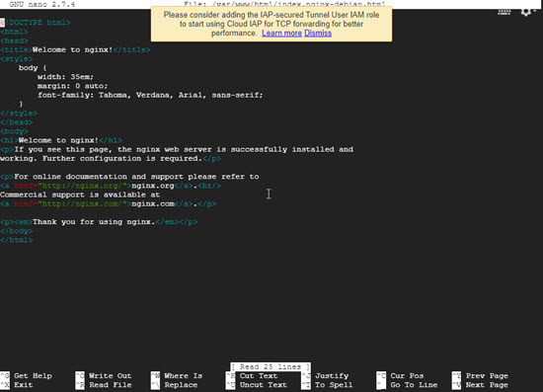
Task: Click the href http://nginx.com/ line
Action: [x=108, y=203]
